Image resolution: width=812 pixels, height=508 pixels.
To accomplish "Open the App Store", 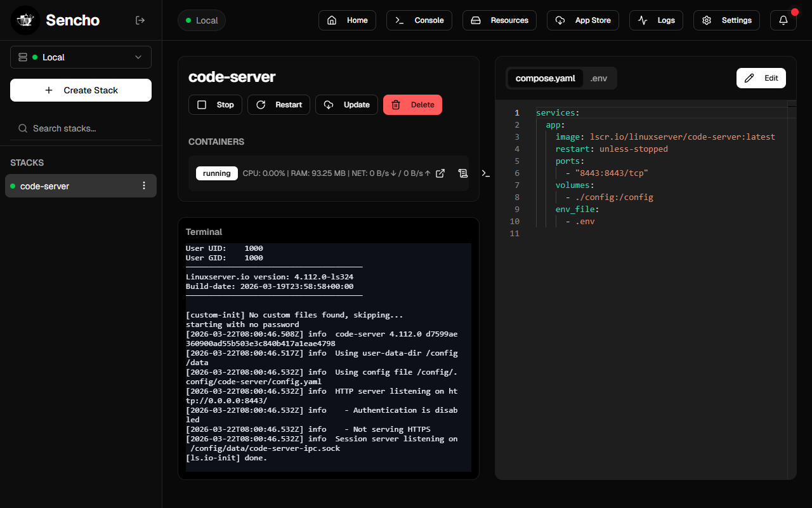I will (583, 20).
